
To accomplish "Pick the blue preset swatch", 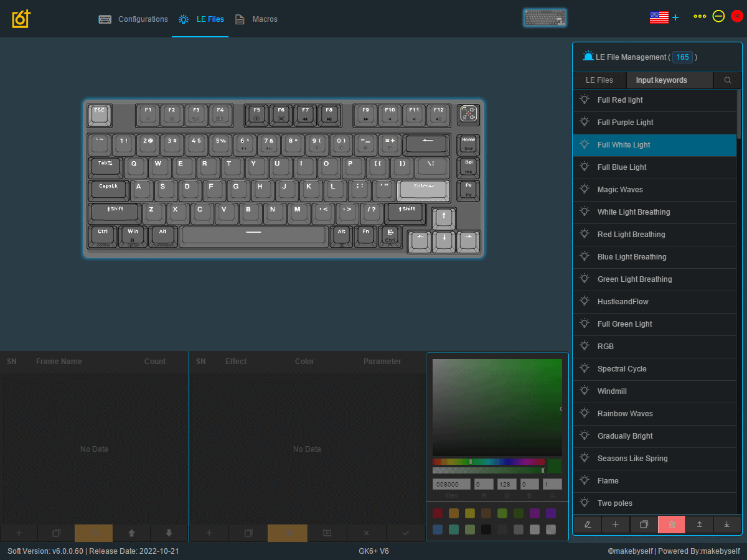I will point(438,530).
